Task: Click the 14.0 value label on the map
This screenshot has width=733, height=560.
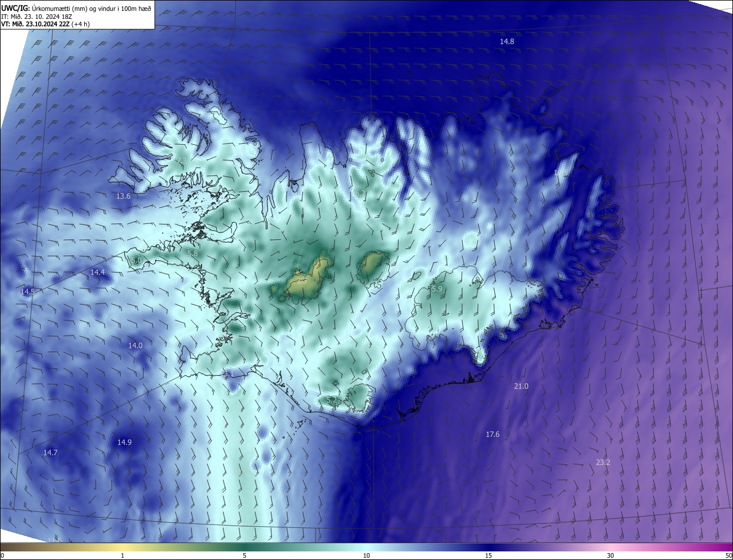Action: 135,345
